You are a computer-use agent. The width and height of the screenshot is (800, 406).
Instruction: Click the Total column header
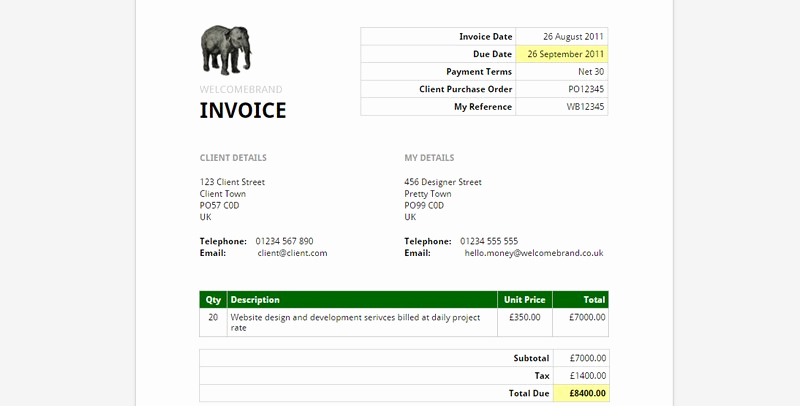(x=581, y=300)
